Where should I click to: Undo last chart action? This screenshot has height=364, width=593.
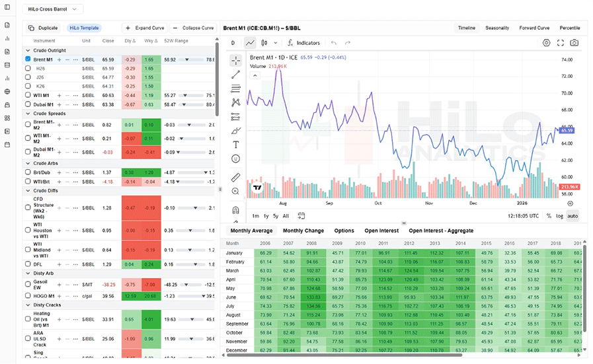click(334, 43)
